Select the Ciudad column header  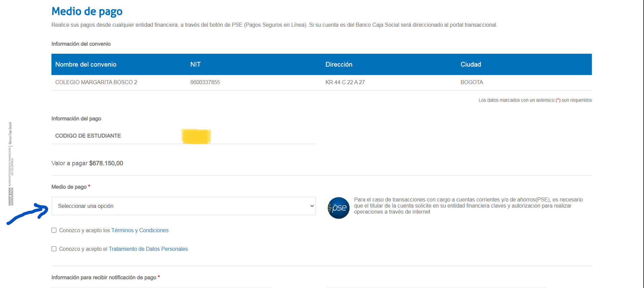470,64
